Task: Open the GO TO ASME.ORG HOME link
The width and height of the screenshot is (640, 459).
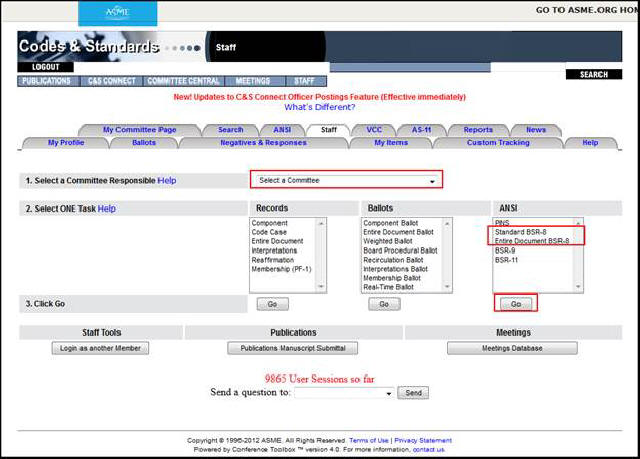Action: (587, 10)
